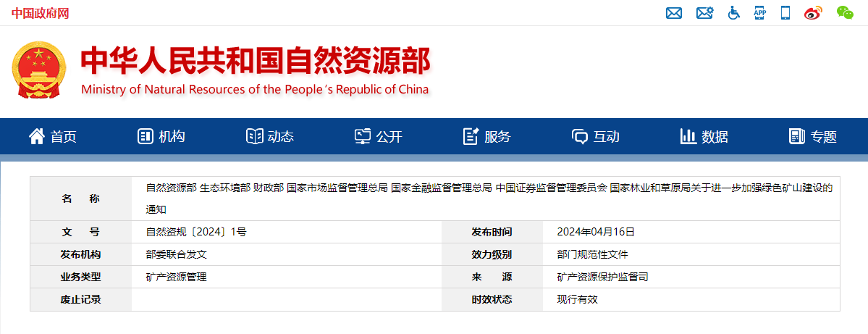This screenshot has height=334, width=868.
Task: Click the 中华人民共和国自然资源部 title
Action: point(256,61)
